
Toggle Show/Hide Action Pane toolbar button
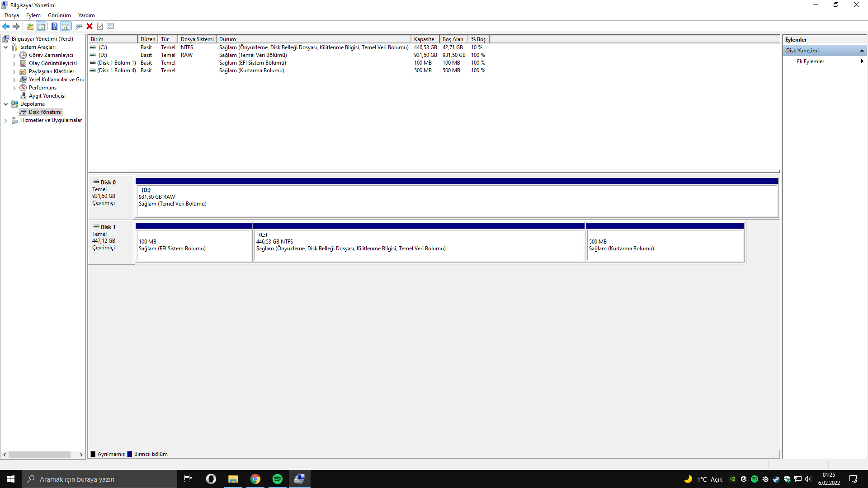tap(66, 26)
